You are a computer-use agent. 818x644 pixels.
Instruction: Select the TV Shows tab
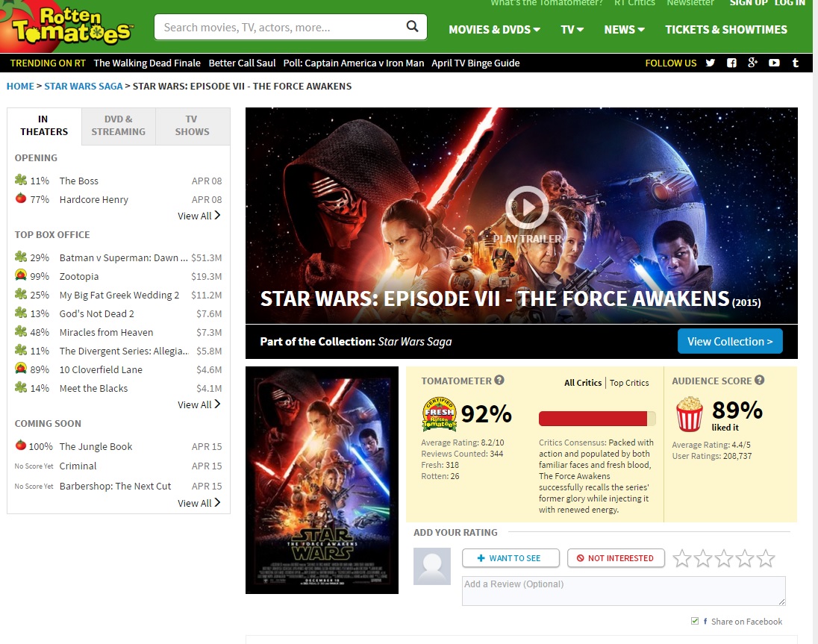(x=193, y=125)
